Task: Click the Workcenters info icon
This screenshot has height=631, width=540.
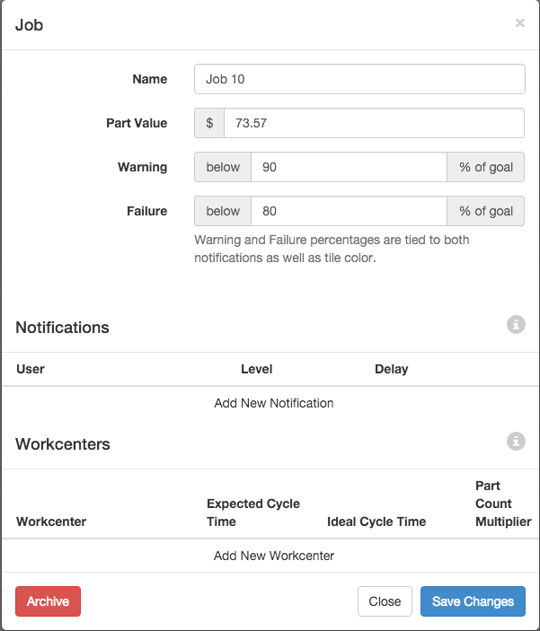Action: click(516, 441)
